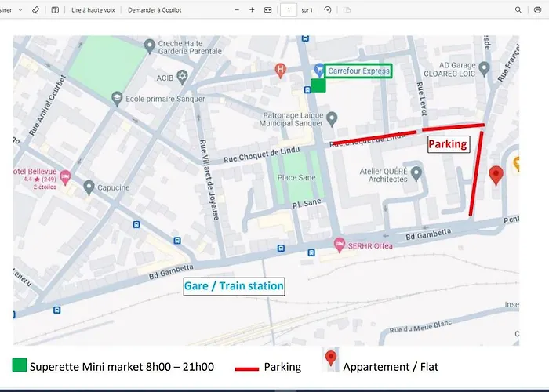549x392 pixels.
Task: Click the red Parking label box
Action: pyautogui.click(x=448, y=144)
